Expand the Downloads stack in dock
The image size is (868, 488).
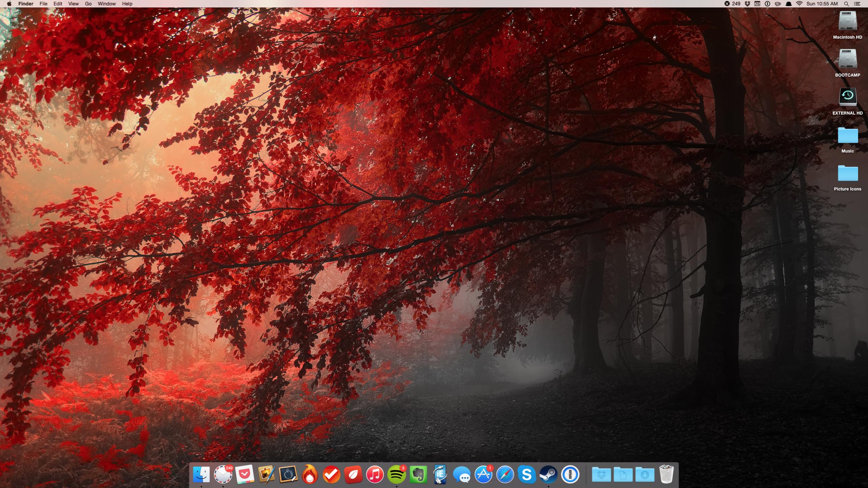(x=644, y=474)
